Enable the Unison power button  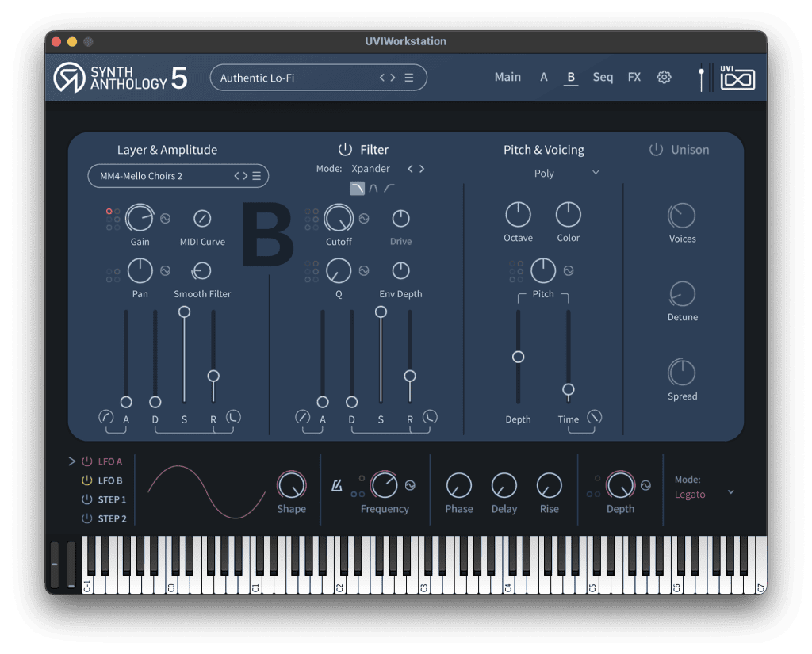tap(656, 150)
